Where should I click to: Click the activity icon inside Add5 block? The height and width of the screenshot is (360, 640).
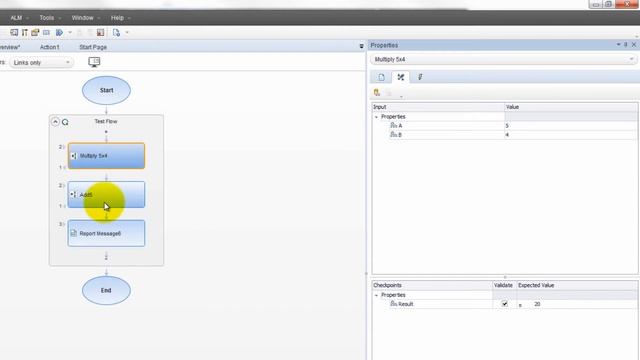click(73, 195)
